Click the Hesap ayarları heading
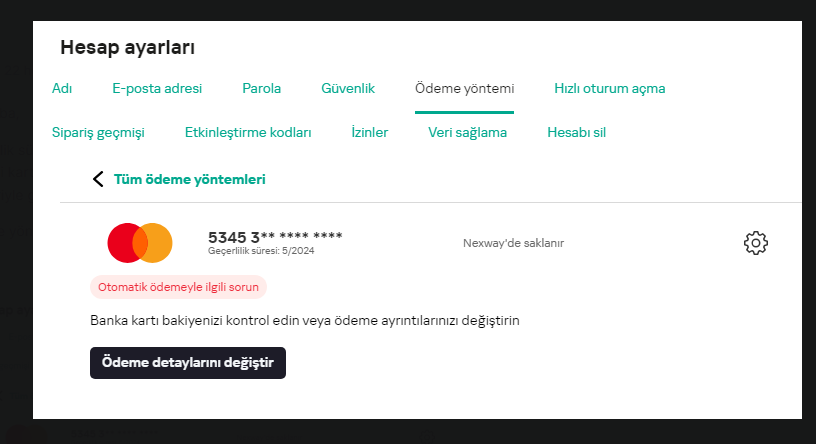This screenshot has width=816, height=444. 127,47
